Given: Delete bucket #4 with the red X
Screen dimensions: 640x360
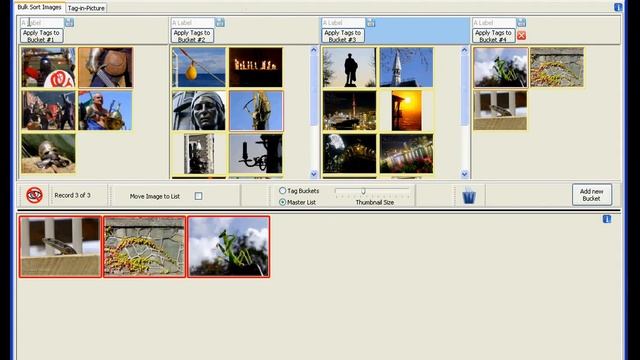Looking at the screenshot, I should tap(521, 36).
